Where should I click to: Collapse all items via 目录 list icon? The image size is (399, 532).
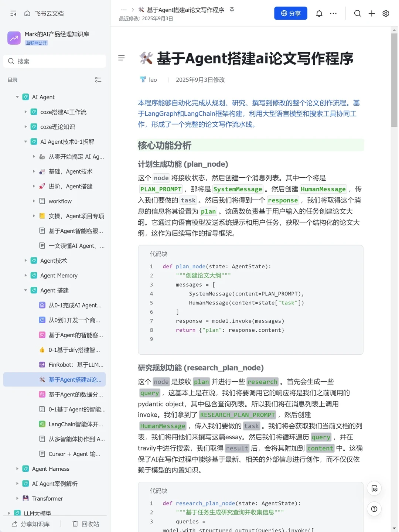click(98, 80)
